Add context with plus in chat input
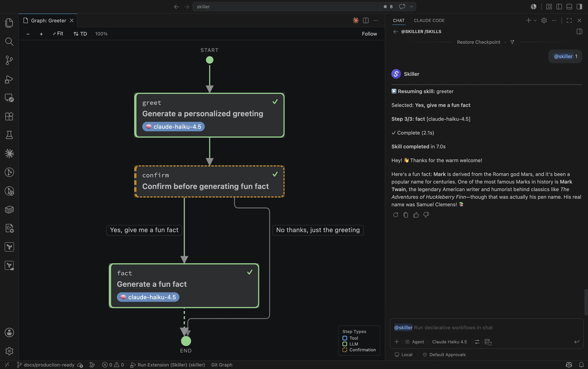Screen dimensions: 588x369 pos(397,342)
